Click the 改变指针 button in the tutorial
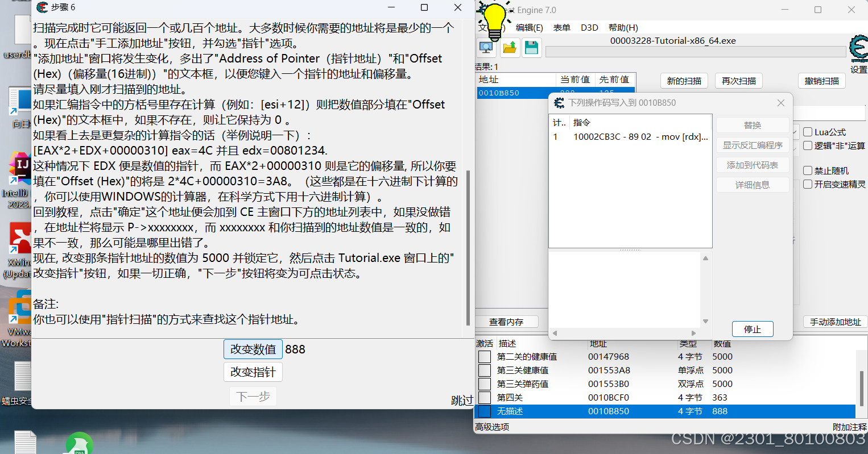Screen dimensions: 868x454 (x=253, y=372)
